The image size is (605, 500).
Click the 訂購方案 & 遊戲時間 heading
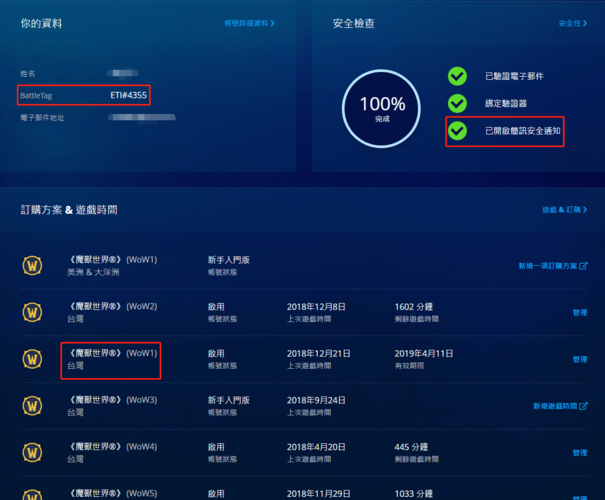69,210
